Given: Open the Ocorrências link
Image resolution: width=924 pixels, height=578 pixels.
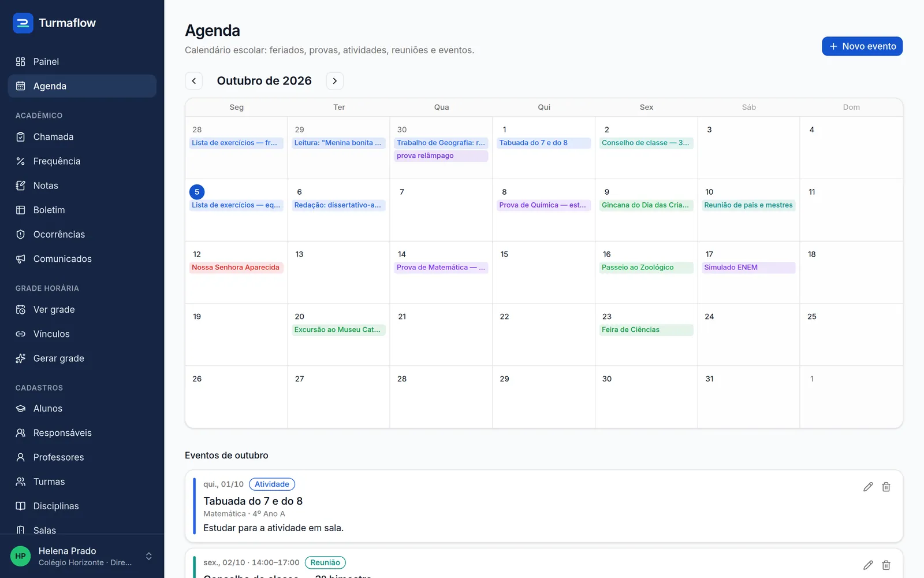Looking at the screenshot, I should (x=82, y=234).
